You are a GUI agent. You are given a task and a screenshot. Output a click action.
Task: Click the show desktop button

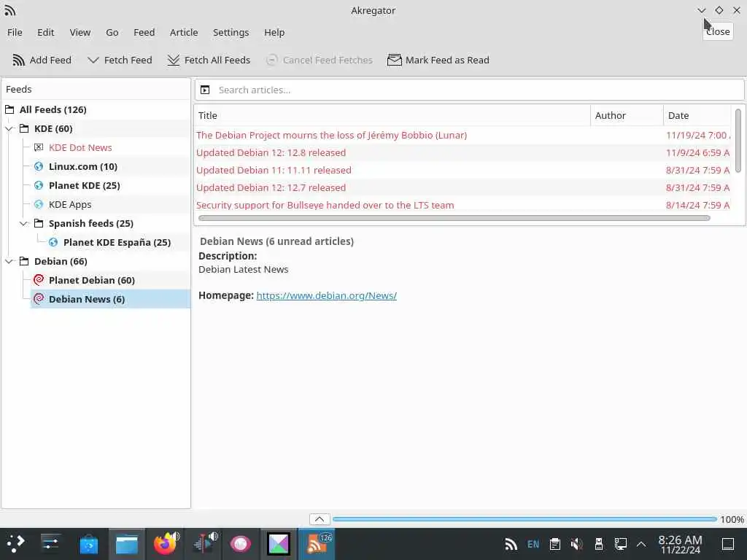tap(728, 544)
